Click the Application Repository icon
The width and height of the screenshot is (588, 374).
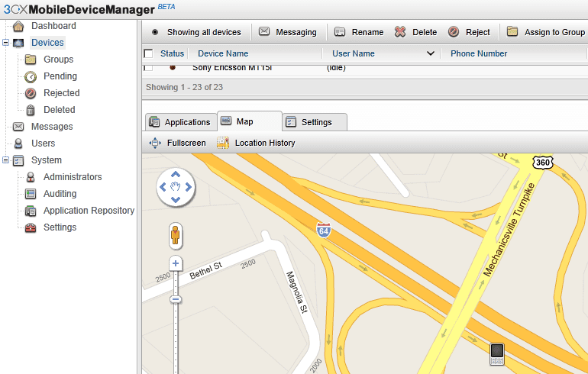click(x=31, y=211)
